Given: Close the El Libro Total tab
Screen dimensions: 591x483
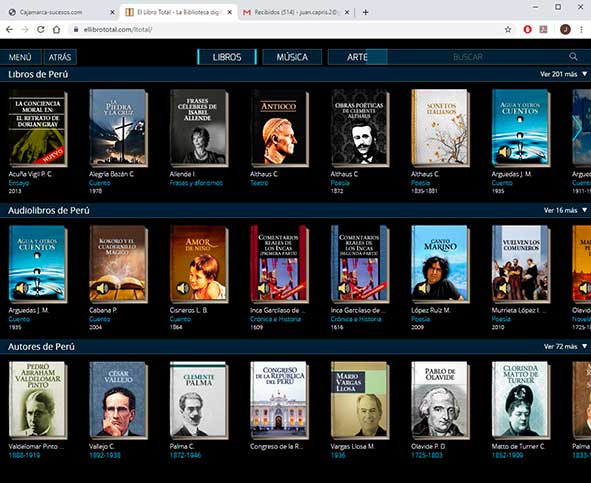Looking at the screenshot, I should tap(230, 12).
